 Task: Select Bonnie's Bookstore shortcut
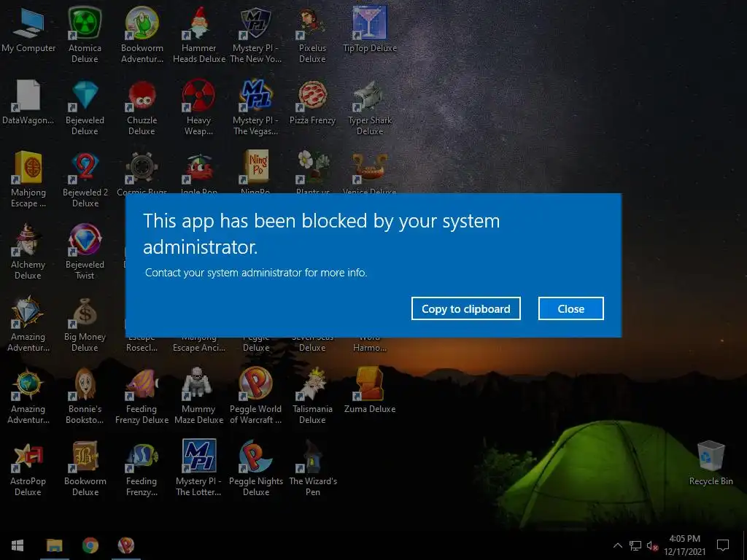pos(85,396)
